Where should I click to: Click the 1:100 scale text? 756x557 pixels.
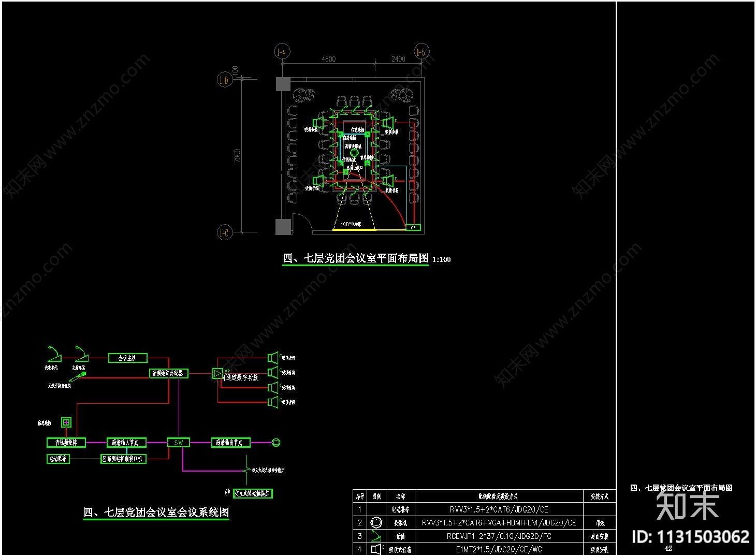tap(442, 259)
